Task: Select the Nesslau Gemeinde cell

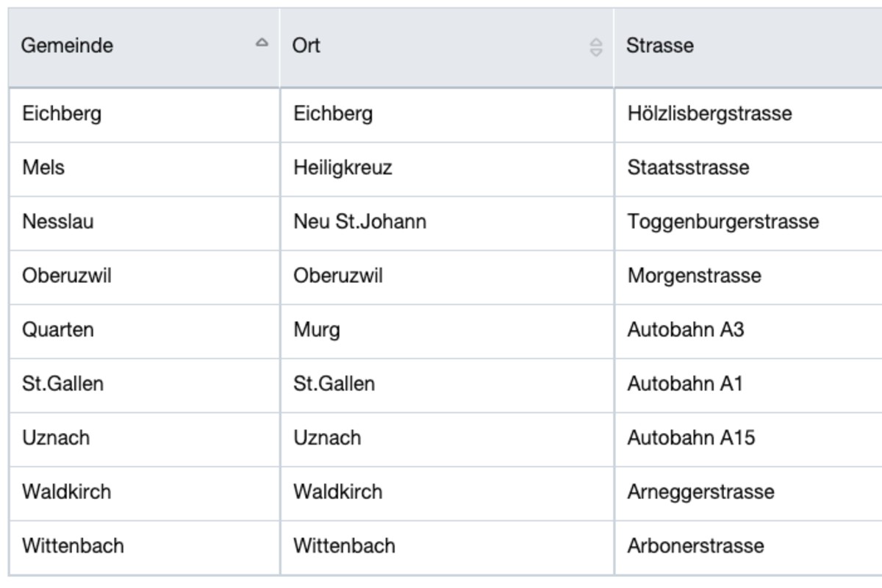Action: 57,221
